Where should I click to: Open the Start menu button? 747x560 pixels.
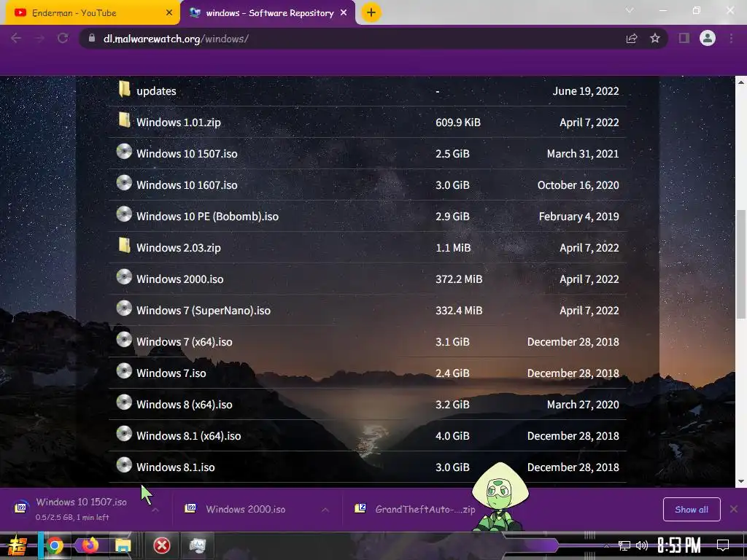[17, 546]
